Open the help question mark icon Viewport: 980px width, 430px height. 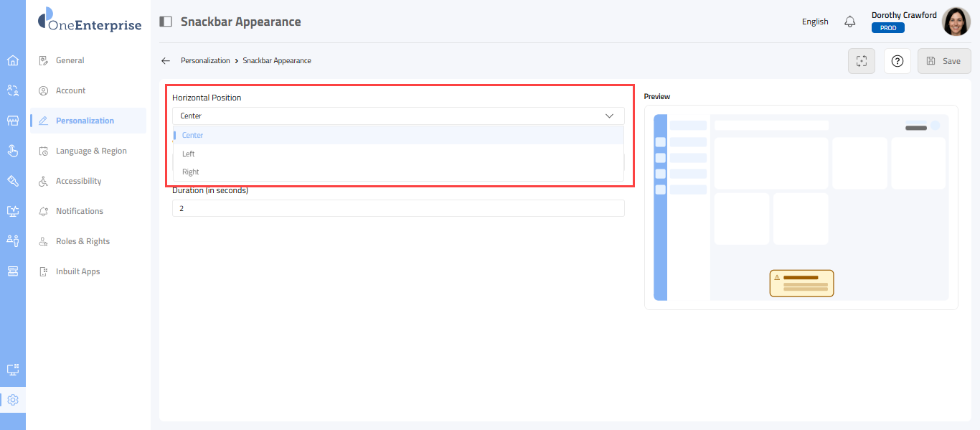897,61
